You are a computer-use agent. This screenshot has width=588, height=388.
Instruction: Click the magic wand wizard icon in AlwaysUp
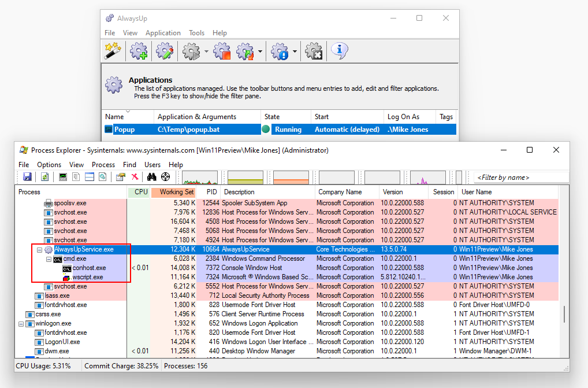113,51
